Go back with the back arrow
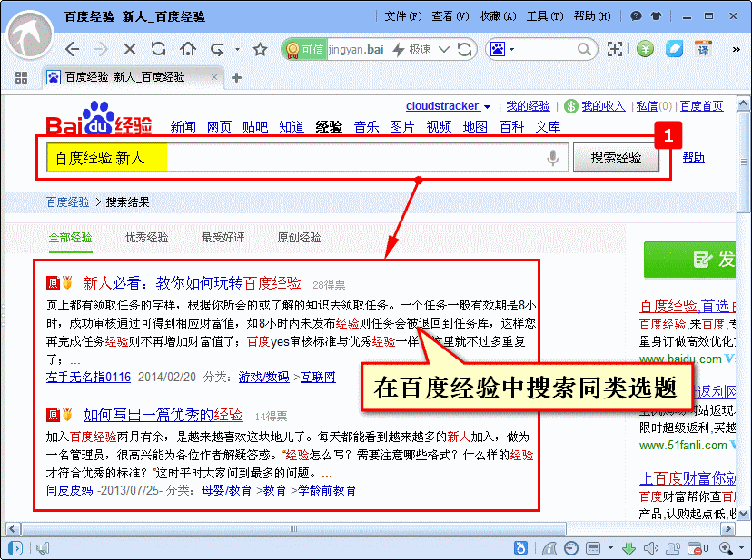The width and height of the screenshot is (752, 560). click(x=73, y=49)
